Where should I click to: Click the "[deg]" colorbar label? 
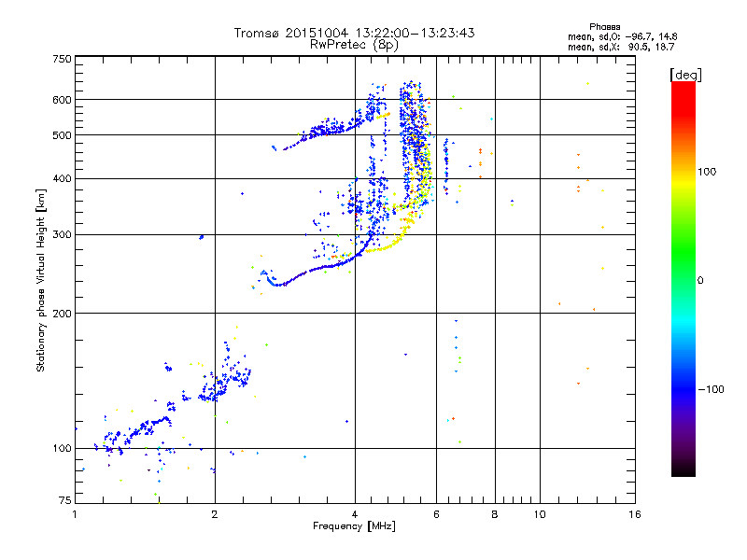click(x=686, y=76)
